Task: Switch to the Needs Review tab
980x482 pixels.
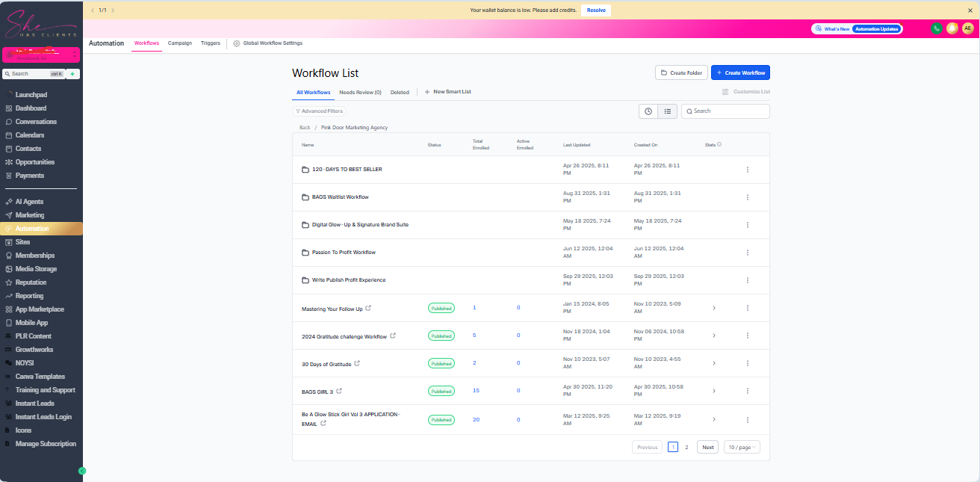Action: 360,93
